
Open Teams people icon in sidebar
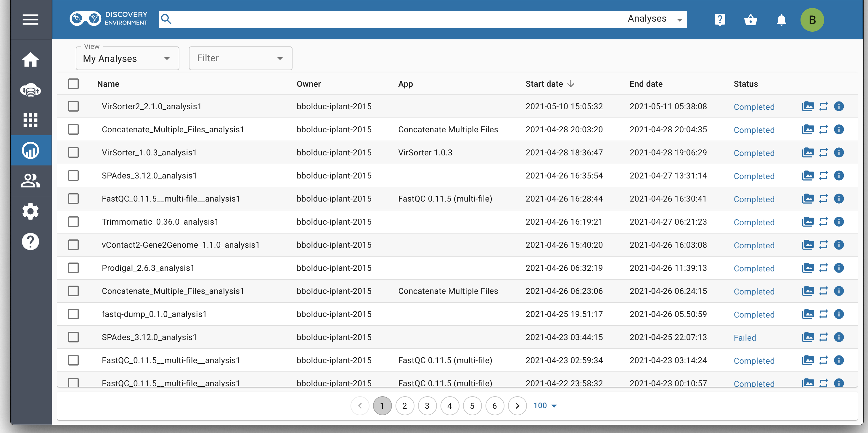(30, 181)
